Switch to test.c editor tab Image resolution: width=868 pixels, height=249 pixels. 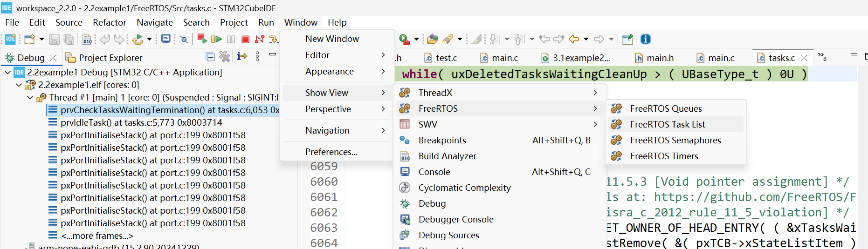[x=441, y=58]
